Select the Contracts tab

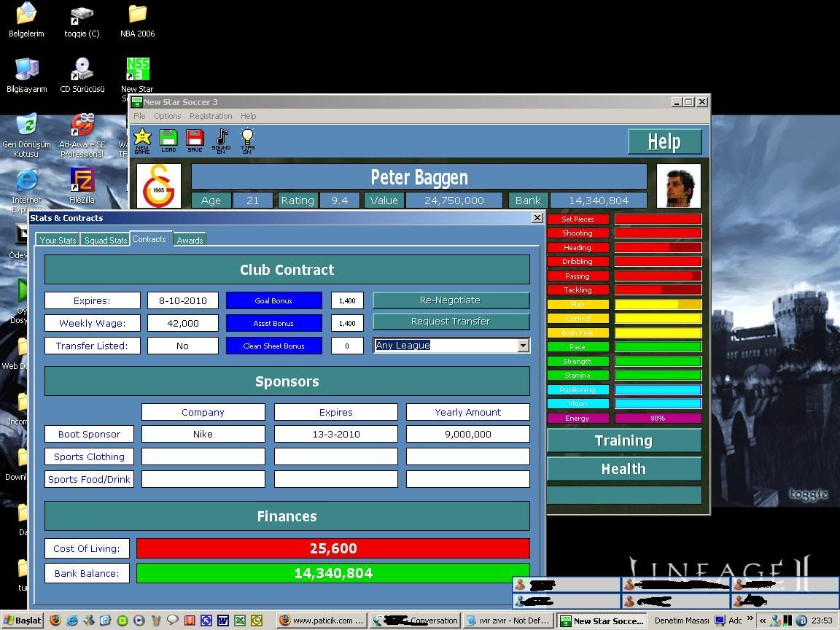click(149, 239)
